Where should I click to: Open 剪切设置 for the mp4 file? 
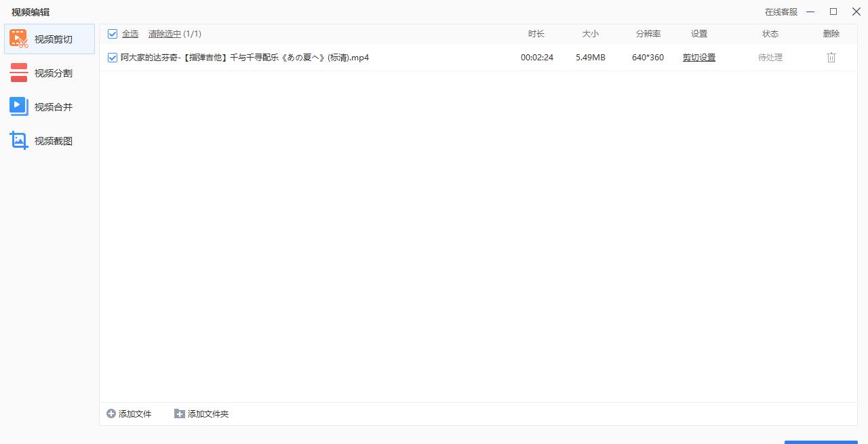coord(699,58)
